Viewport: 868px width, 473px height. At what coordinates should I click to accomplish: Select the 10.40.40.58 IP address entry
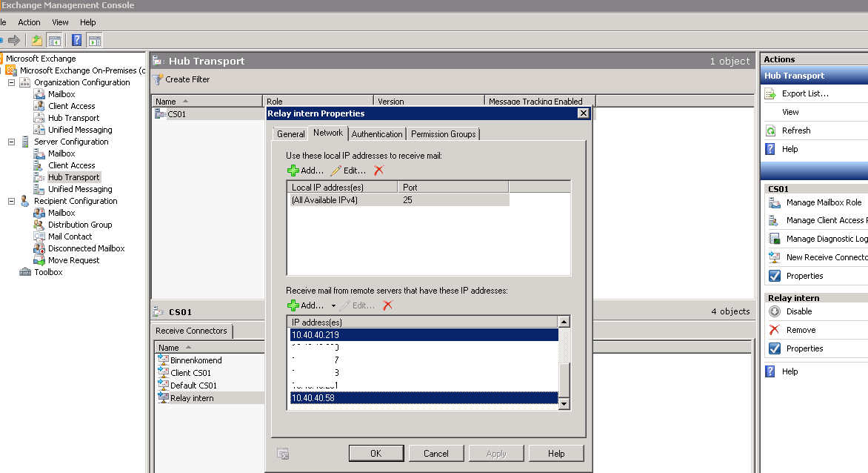point(424,397)
